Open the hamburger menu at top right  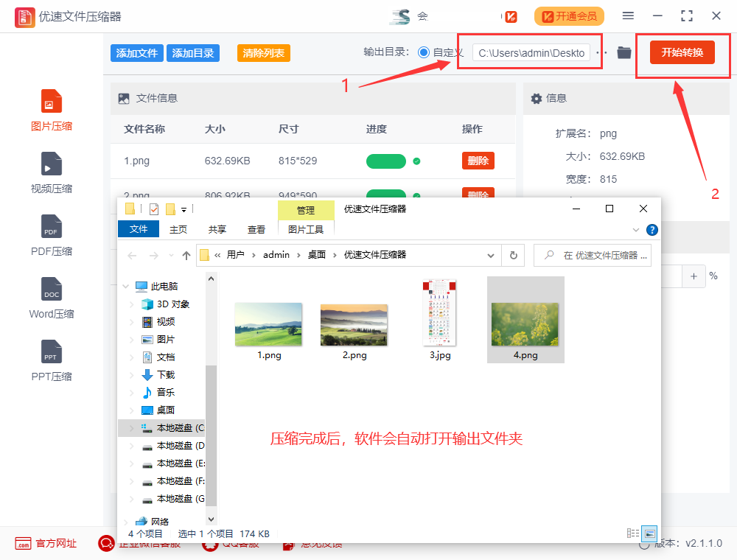[629, 15]
